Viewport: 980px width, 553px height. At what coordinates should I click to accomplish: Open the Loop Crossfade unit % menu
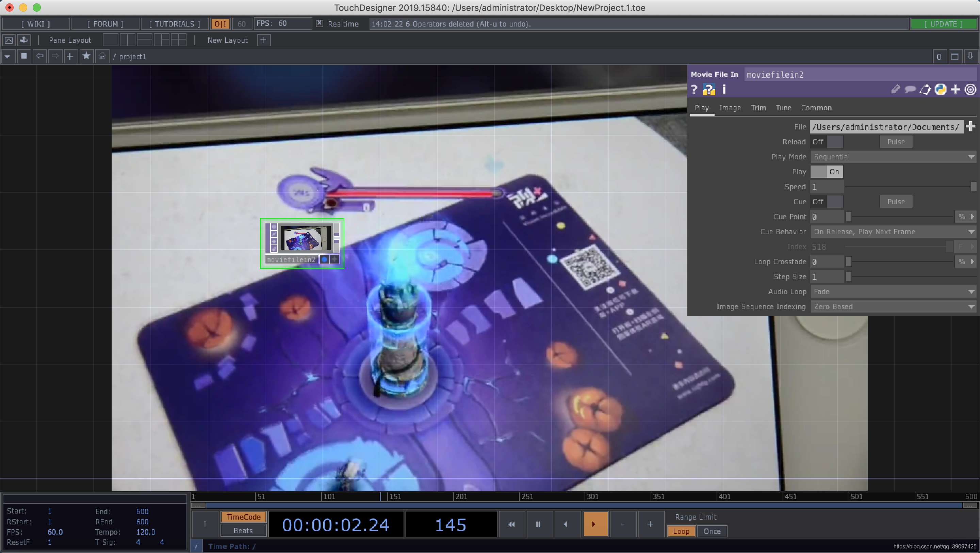tap(966, 262)
